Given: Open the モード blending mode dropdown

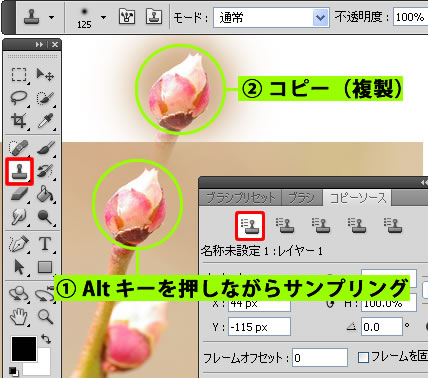Looking at the screenshot, I should point(271,17).
